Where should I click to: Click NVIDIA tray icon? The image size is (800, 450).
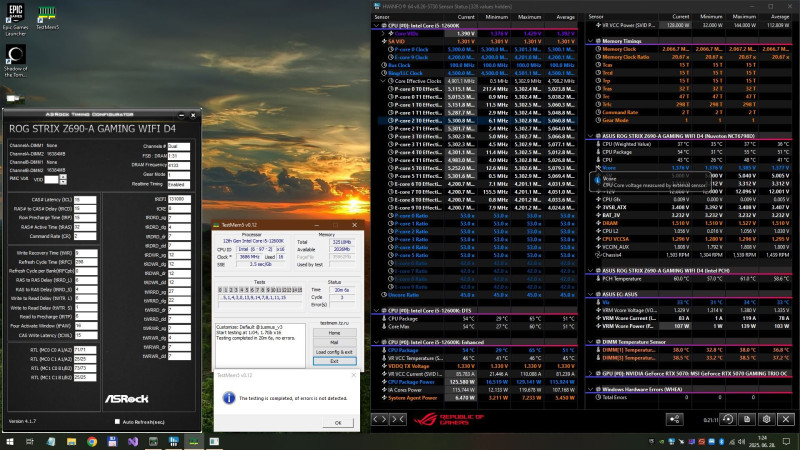(662, 441)
